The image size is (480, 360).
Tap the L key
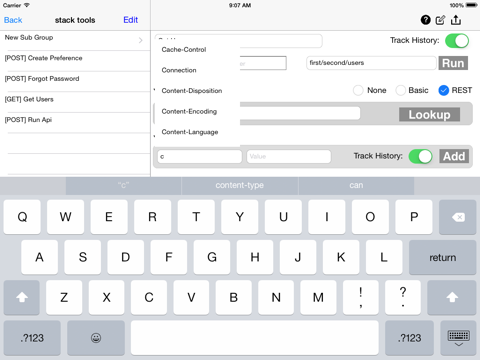(x=384, y=257)
